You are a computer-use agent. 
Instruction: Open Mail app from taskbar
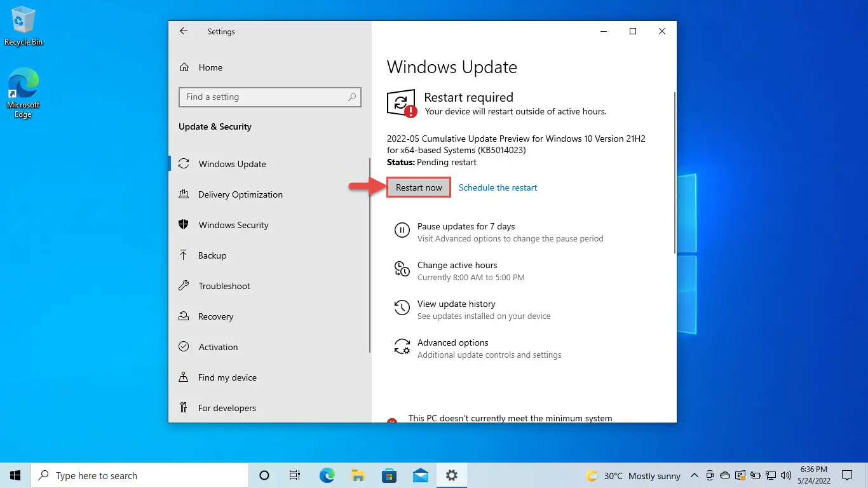(x=420, y=475)
